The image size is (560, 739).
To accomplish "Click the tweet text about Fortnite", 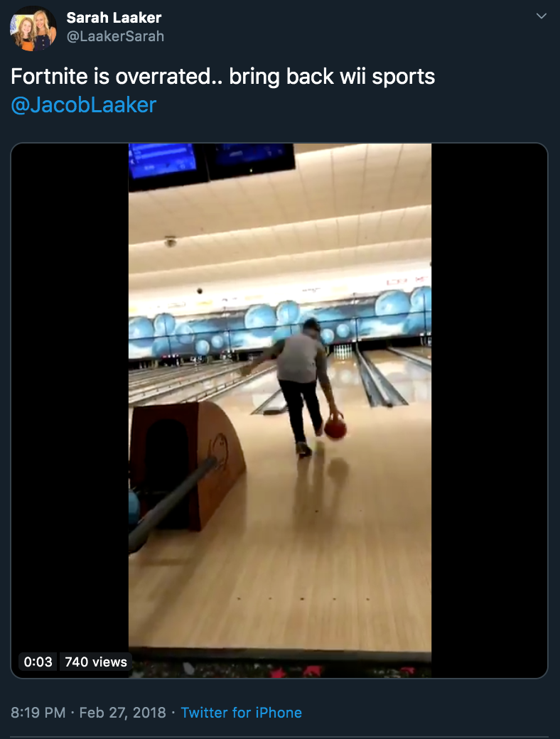I will click(x=222, y=76).
